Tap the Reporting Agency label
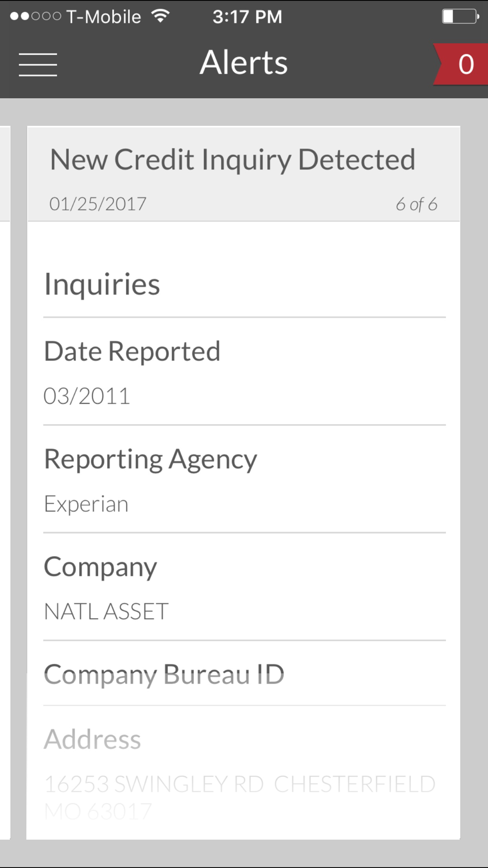The image size is (488, 868). click(x=150, y=459)
